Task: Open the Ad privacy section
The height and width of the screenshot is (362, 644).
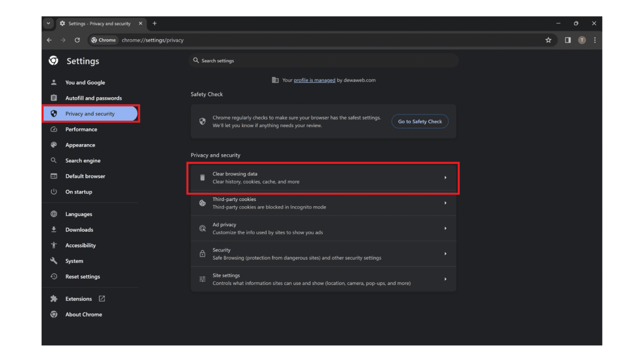Action: click(323, 228)
